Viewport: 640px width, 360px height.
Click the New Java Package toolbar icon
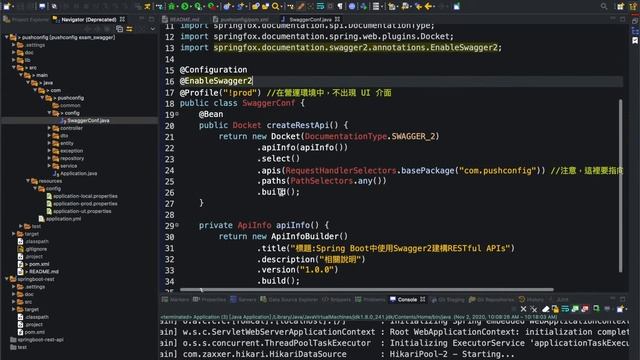coord(227,6)
